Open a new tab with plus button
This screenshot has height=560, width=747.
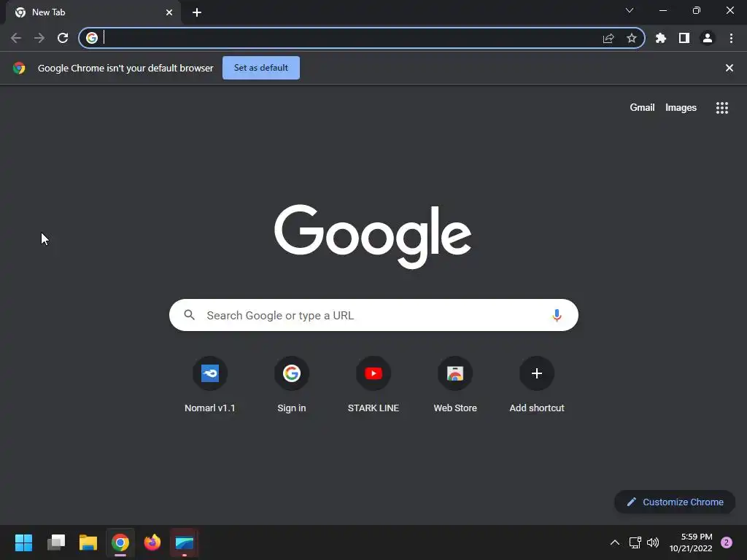pos(197,12)
